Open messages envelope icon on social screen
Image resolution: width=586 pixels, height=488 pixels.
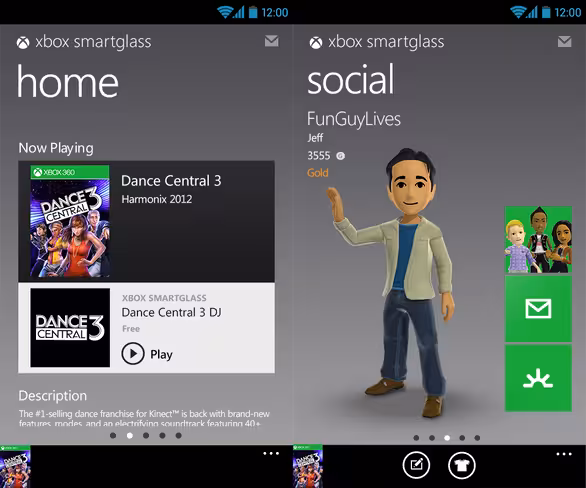pos(564,41)
